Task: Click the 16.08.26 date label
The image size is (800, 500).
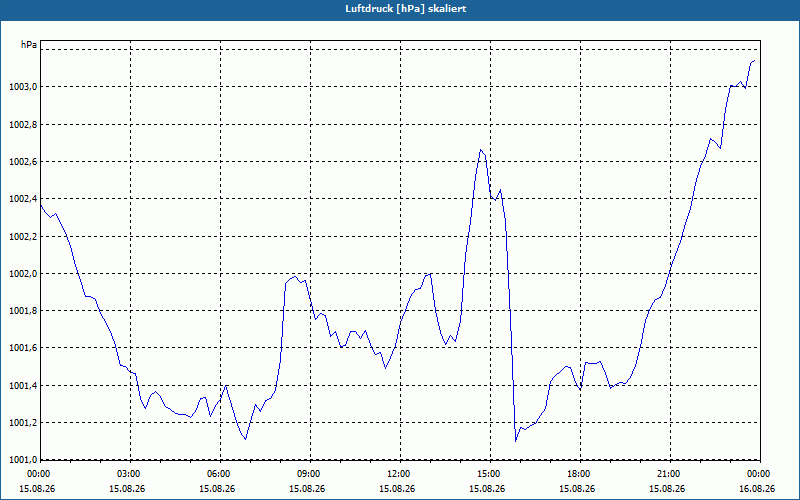Action: point(758,488)
